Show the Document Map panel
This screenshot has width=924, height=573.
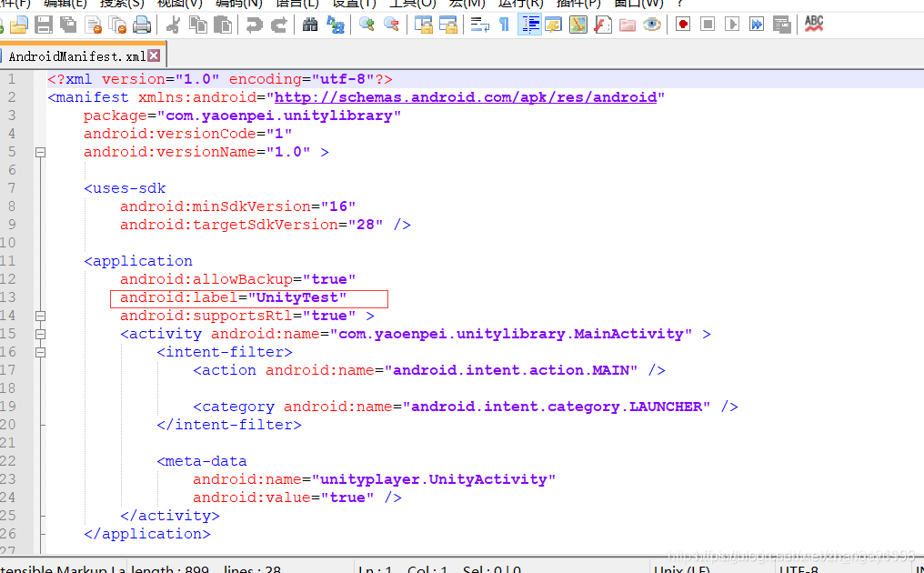click(578, 25)
